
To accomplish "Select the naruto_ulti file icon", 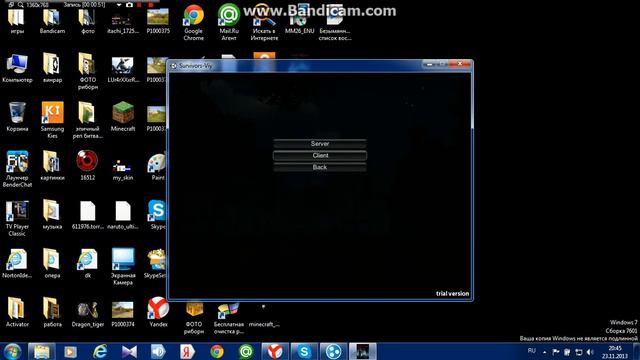I will pos(122,215).
